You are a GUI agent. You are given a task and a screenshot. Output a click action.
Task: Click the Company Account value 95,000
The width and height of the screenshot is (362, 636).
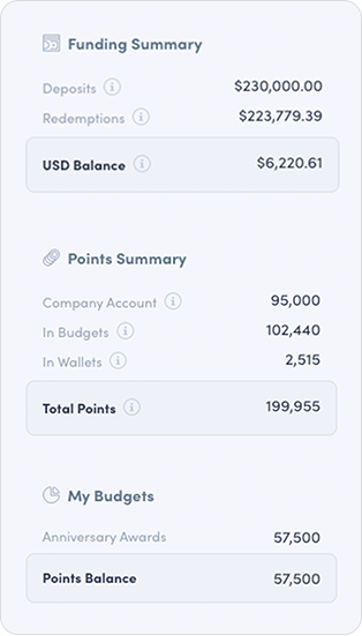tap(295, 301)
